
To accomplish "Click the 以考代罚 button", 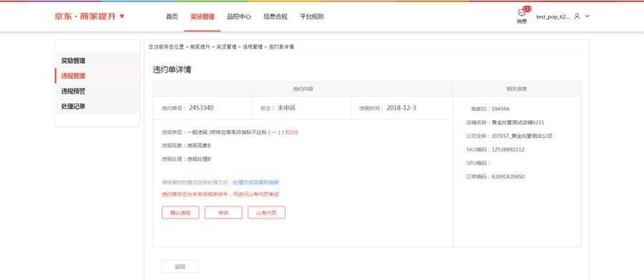I will [x=267, y=212].
